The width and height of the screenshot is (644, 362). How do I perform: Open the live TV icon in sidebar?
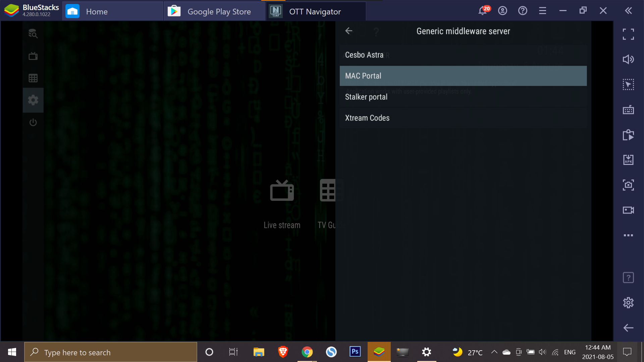[x=33, y=56]
